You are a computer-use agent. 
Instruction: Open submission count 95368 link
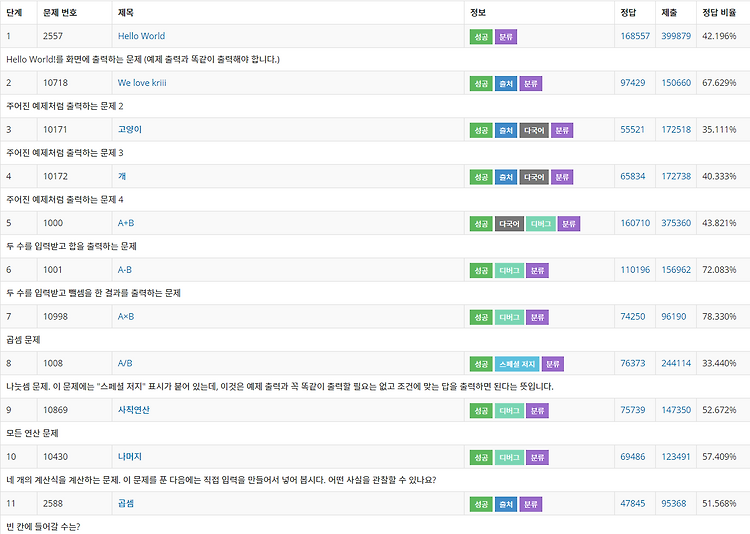673,504
